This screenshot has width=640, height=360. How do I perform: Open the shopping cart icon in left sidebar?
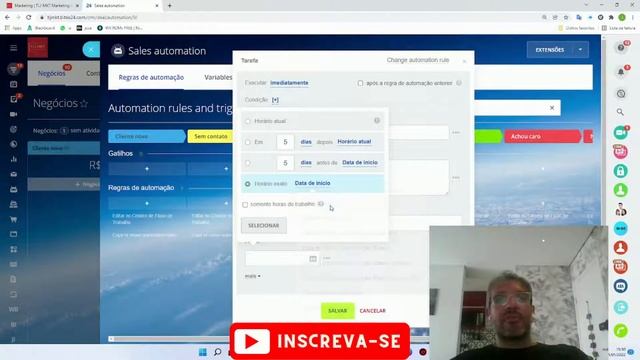[x=13, y=219]
